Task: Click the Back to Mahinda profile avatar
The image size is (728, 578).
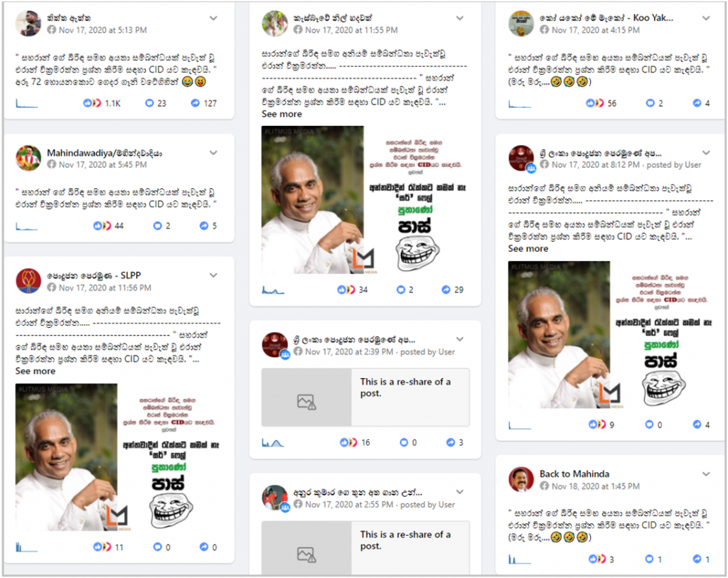Action: [x=521, y=479]
